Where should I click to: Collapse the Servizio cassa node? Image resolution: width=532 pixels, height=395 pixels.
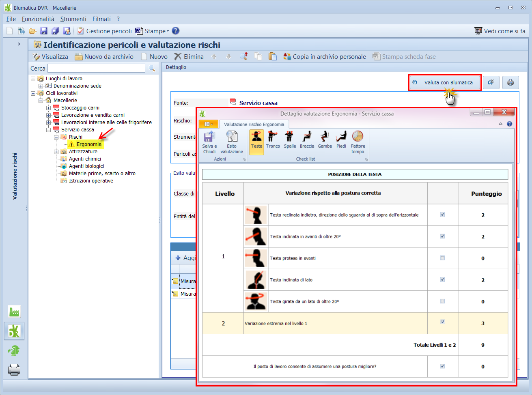[48, 130]
